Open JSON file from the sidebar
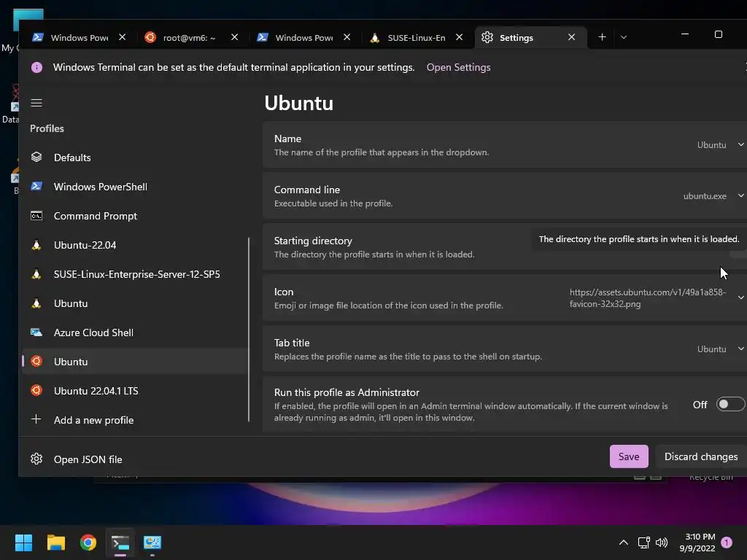The height and width of the screenshot is (560, 747). coord(134,459)
